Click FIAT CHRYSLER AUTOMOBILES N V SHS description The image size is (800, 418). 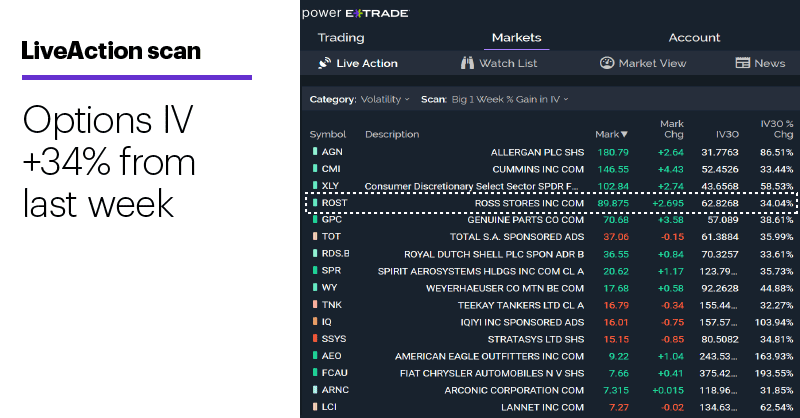pos(492,374)
